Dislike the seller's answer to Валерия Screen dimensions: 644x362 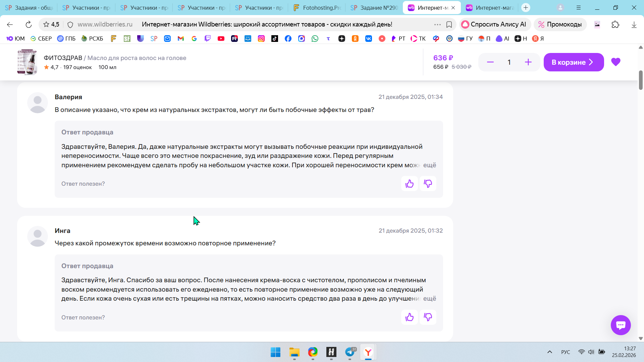point(428,184)
